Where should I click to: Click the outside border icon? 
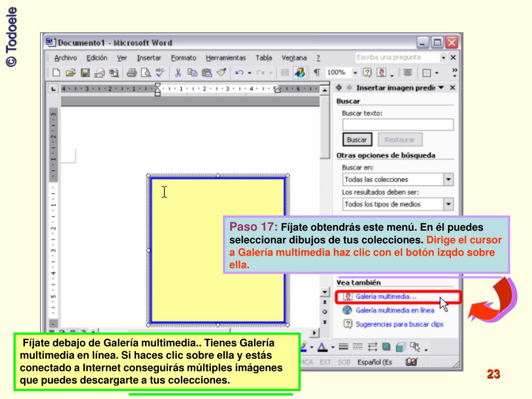pos(427,73)
